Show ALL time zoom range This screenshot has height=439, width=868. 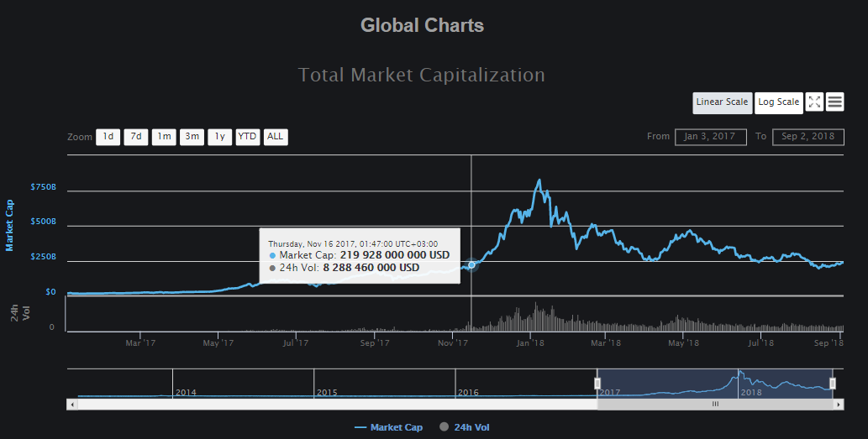275,137
